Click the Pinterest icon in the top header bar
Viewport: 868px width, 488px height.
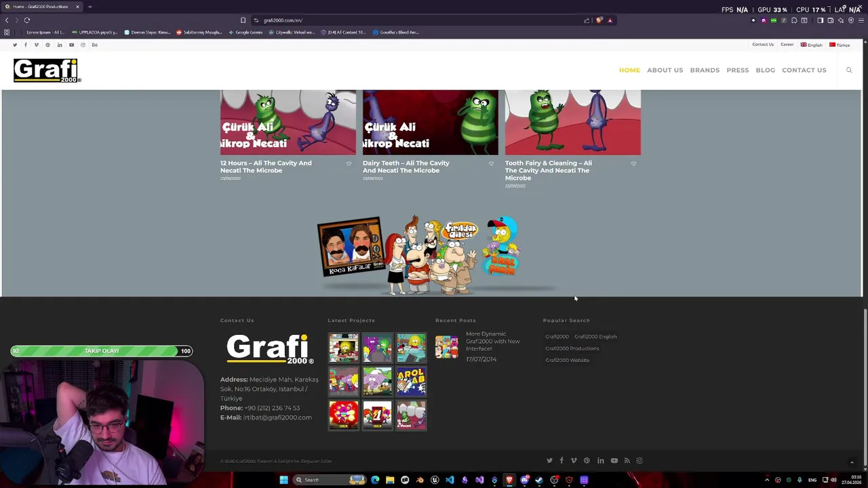click(47, 45)
